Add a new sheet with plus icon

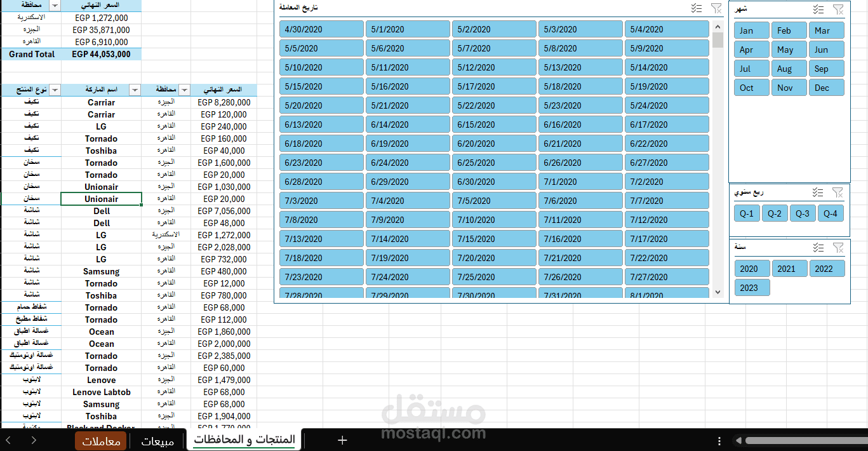pos(342,440)
